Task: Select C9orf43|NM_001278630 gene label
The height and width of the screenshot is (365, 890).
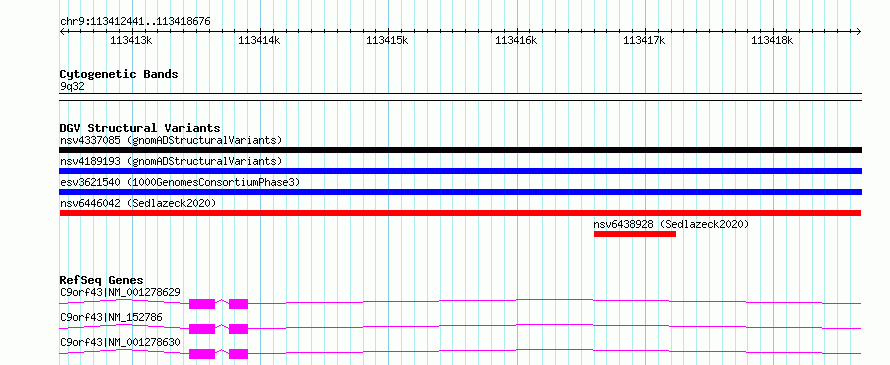Action: (120, 342)
